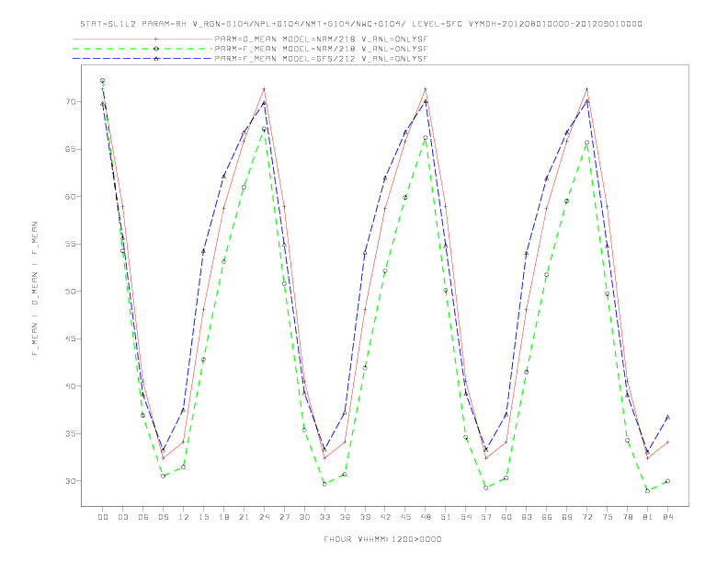Screen dimensions: 728x563
Task: Click the y-axis tick label 45
Action: pyautogui.click(x=71, y=339)
